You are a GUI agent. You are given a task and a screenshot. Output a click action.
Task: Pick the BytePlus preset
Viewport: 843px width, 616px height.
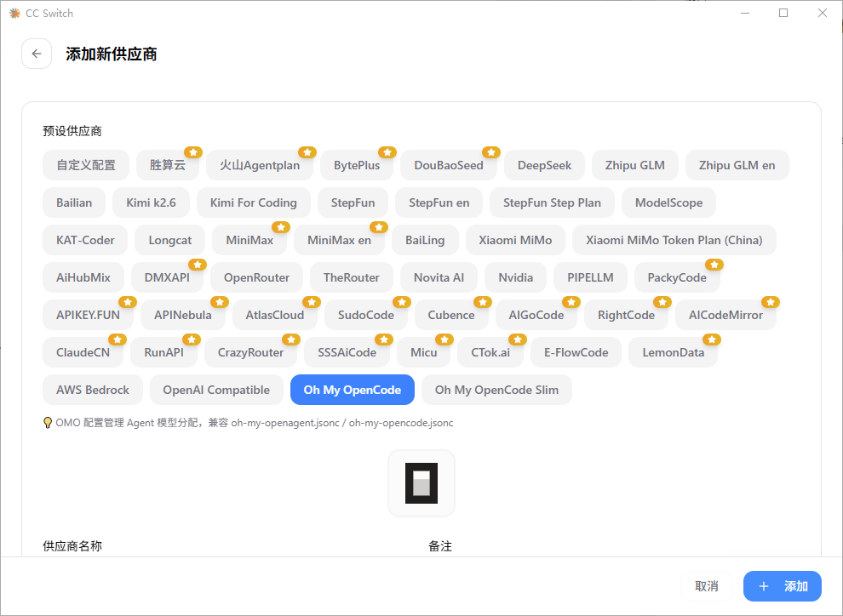357,165
